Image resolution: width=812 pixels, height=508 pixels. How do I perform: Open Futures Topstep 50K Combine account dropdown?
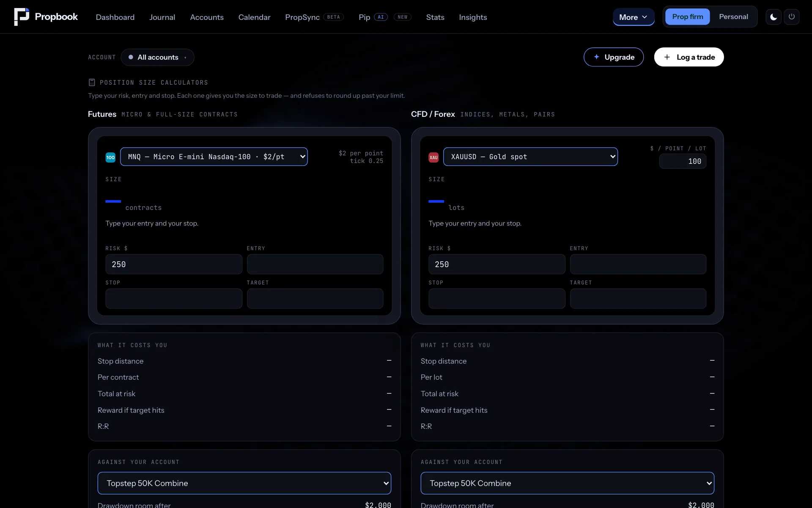244,483
